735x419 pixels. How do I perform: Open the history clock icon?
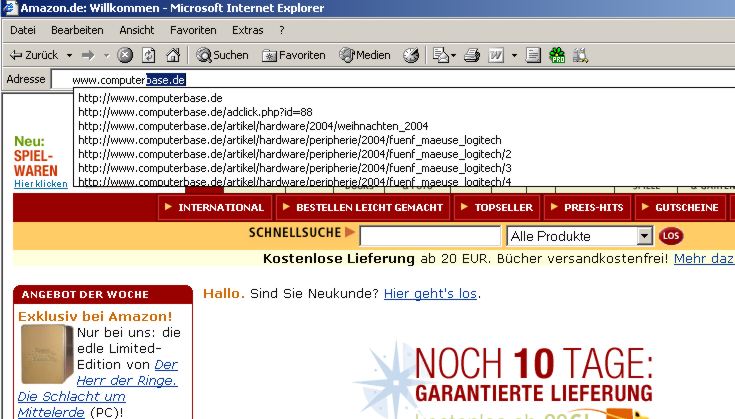pyautogui.click(x=411, y=55)
